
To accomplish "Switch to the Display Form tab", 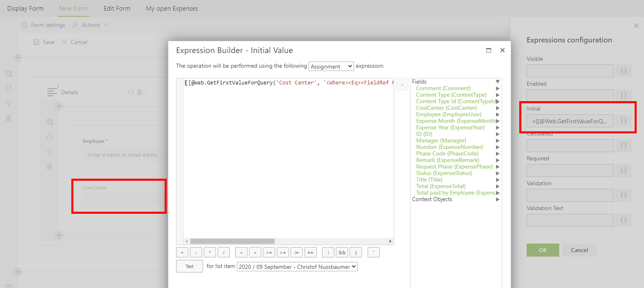I will tap(25, 9).
